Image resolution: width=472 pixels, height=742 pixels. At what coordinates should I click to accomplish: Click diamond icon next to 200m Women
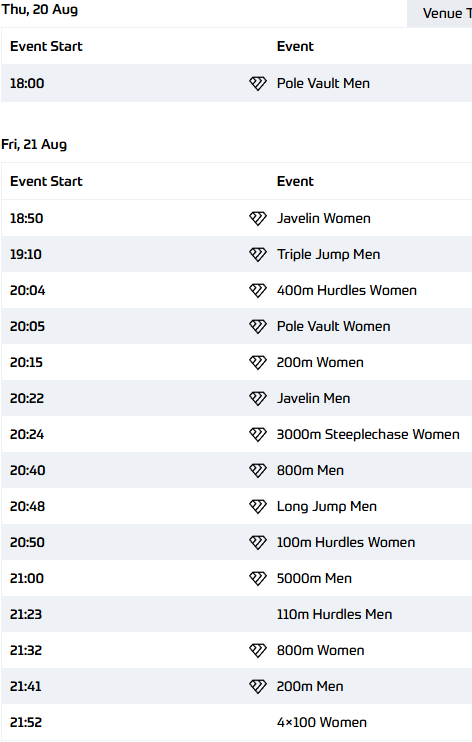258,362
